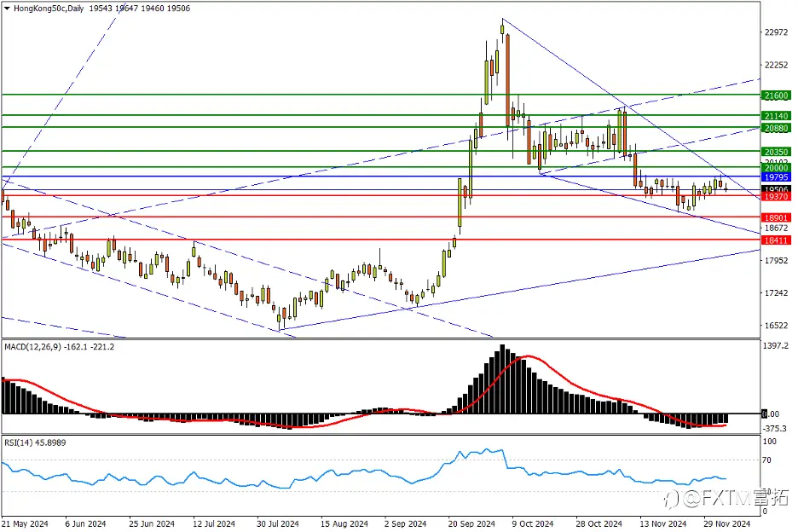Click the 13 Nov 2024 date label

pos(663,523)
